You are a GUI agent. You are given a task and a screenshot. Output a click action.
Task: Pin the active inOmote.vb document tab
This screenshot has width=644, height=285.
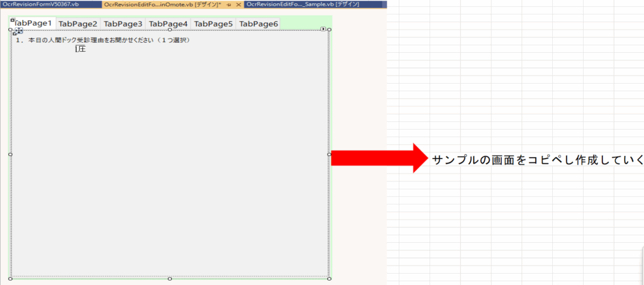click(x=230, y=4)
